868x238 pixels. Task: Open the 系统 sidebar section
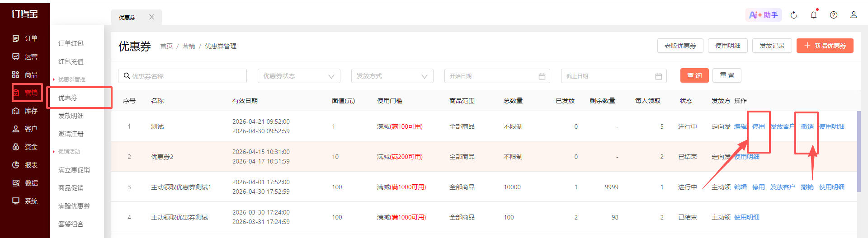[25, 201]
